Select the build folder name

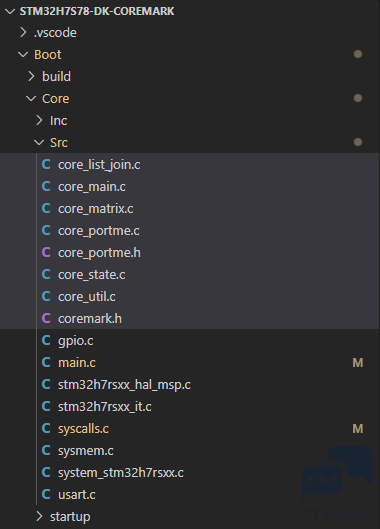click(x=56, y=77)
